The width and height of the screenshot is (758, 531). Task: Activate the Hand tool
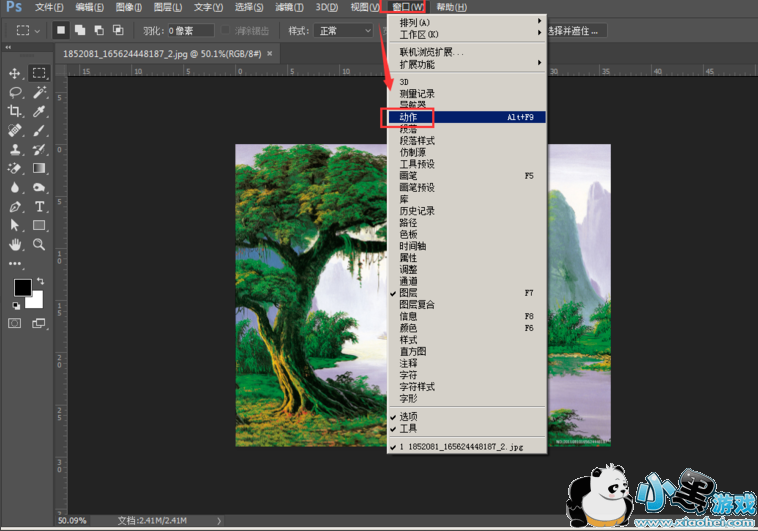pos(15,244)
